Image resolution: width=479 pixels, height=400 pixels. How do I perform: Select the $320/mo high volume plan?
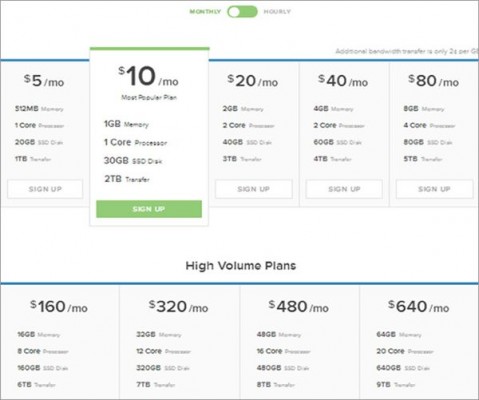(179, 307)
